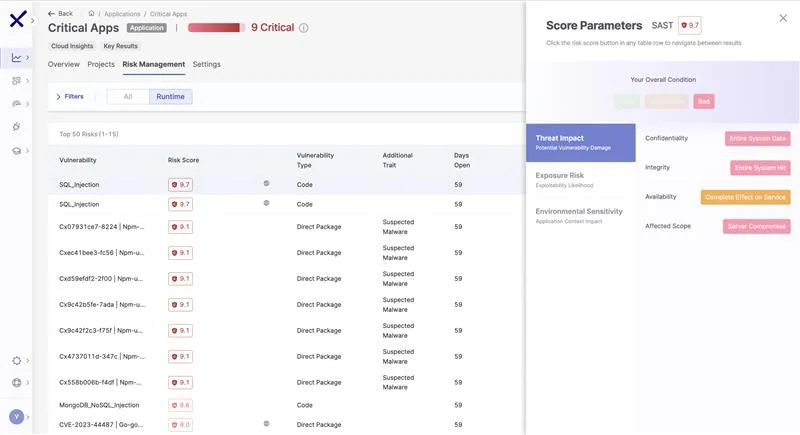Image resolution: width=800 pixels, height=435 pixels.
Task: Click the Key Results tag
Action: 120,46
